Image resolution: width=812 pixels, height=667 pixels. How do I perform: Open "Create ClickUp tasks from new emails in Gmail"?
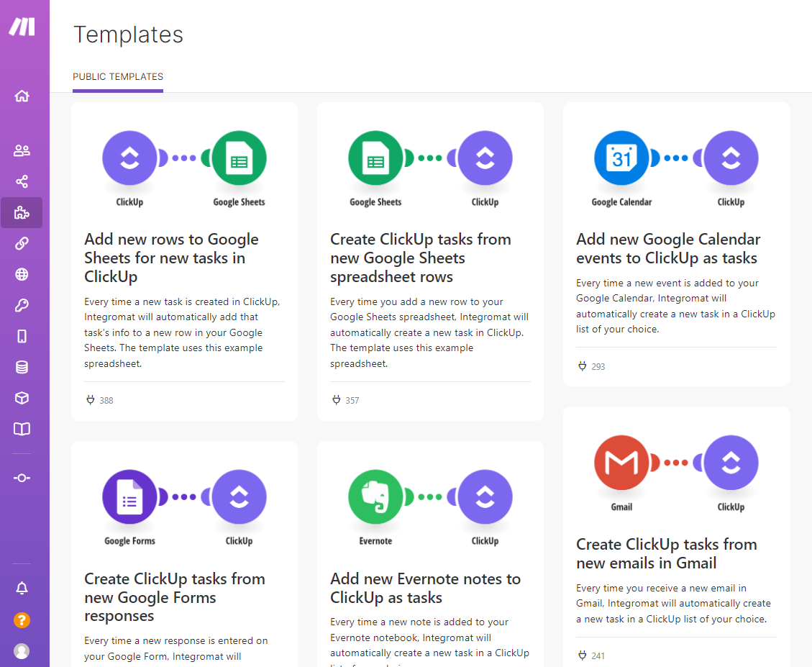click(666, 553)
